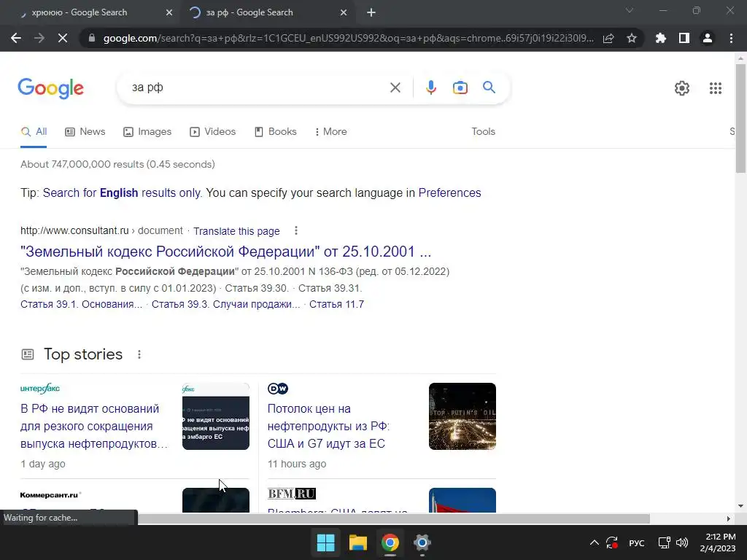
Task: Click the DW story night city thumbnail
Action: (x=462, y=416)
